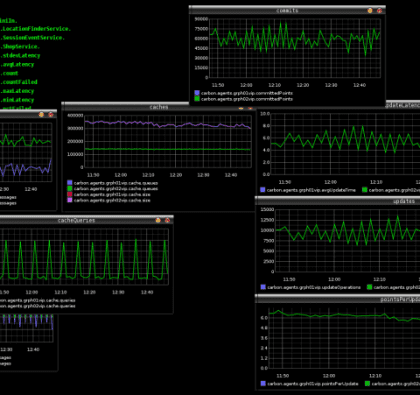The image size is (420, 395).
Task: Click the grph02vip.cache.queries legend label
Action: (38, 306)
